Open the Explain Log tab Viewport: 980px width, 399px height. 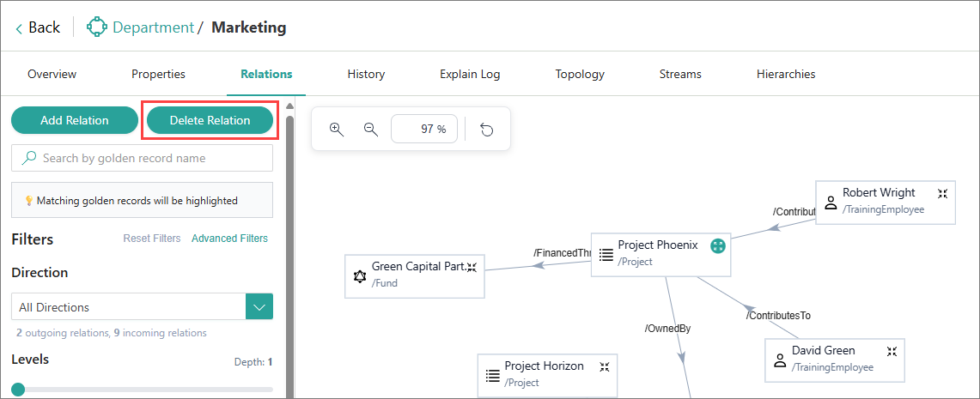pos(470,75)
